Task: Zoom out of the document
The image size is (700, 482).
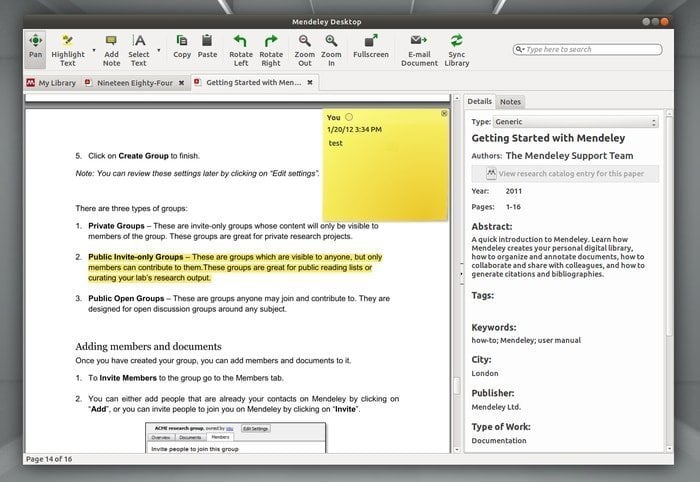Action: [x=304, y=50]
